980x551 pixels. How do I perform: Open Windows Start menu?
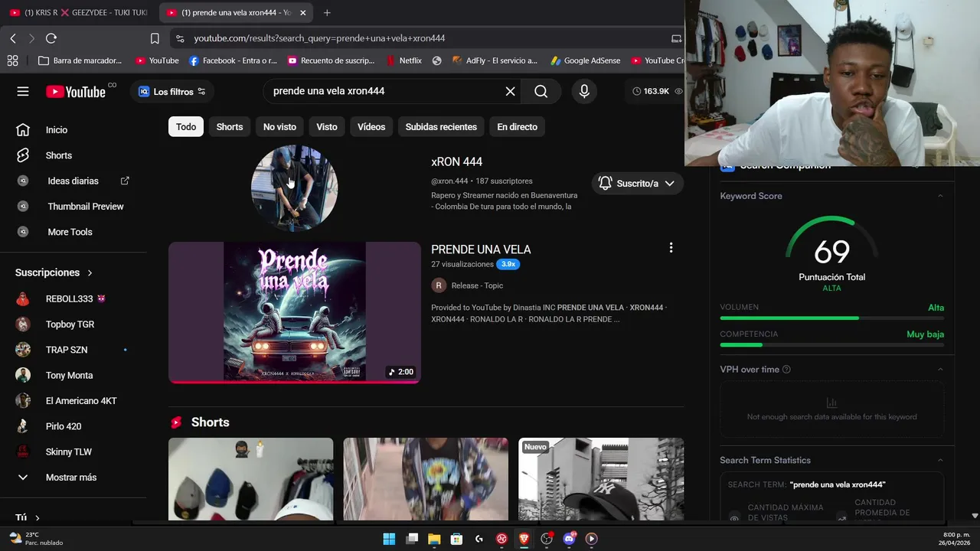389,539
